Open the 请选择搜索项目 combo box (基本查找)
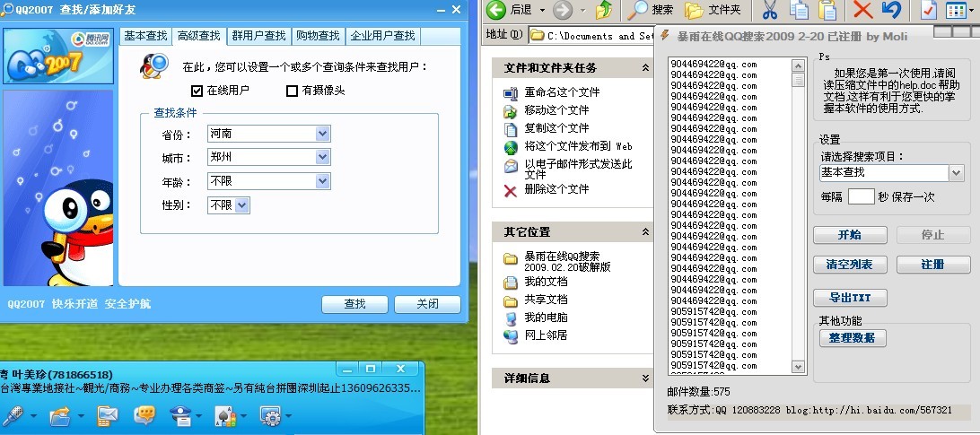Screen dimensions: 980x435 click(892, 173)
